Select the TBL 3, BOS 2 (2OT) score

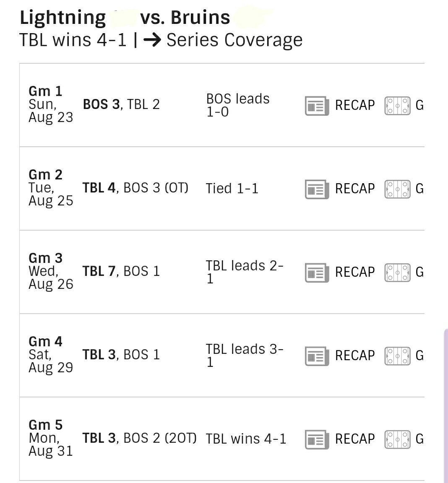[x=139, y=438]
